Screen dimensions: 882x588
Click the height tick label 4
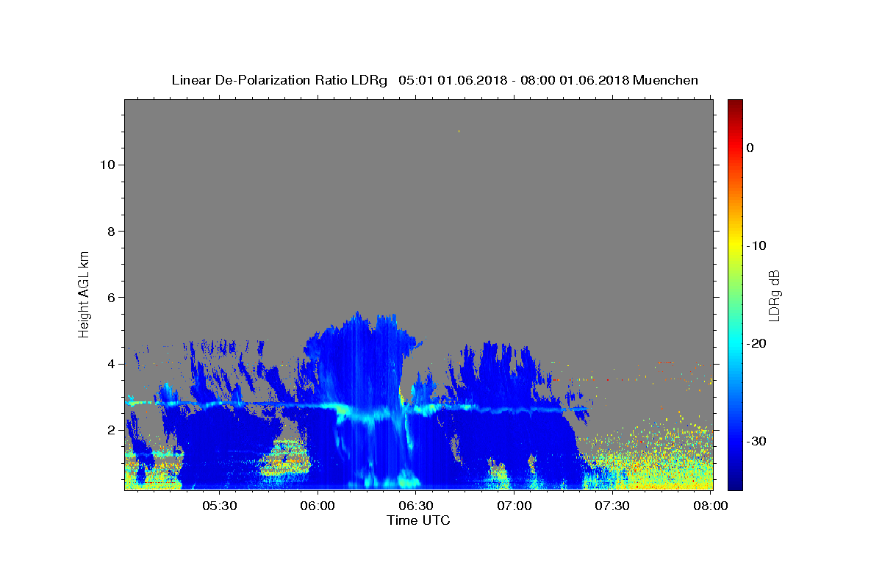pos(110,364)
